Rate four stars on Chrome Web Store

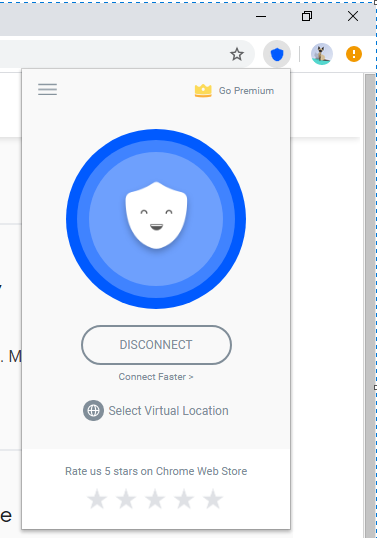184,499
